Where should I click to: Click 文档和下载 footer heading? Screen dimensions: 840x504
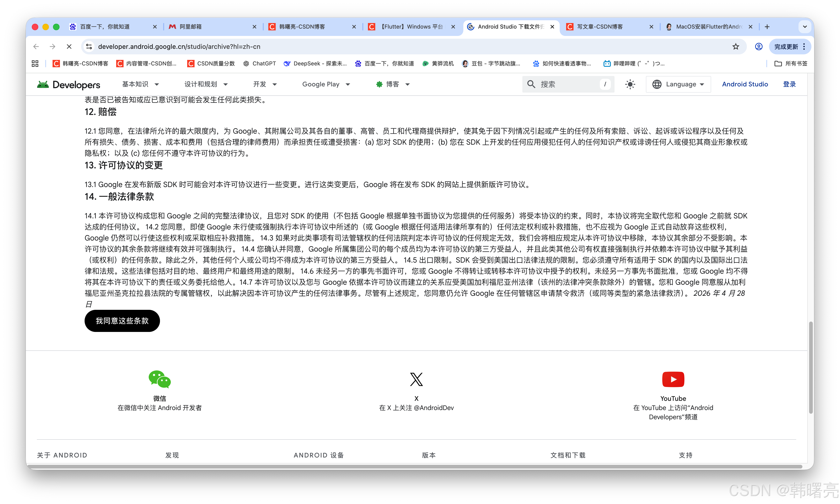[x=568, y=455]
